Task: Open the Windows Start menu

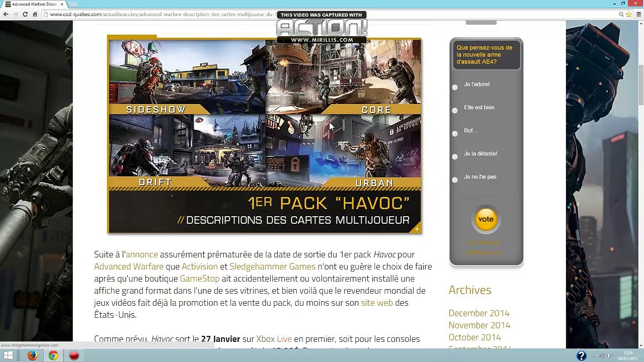Action: [9, 356]
